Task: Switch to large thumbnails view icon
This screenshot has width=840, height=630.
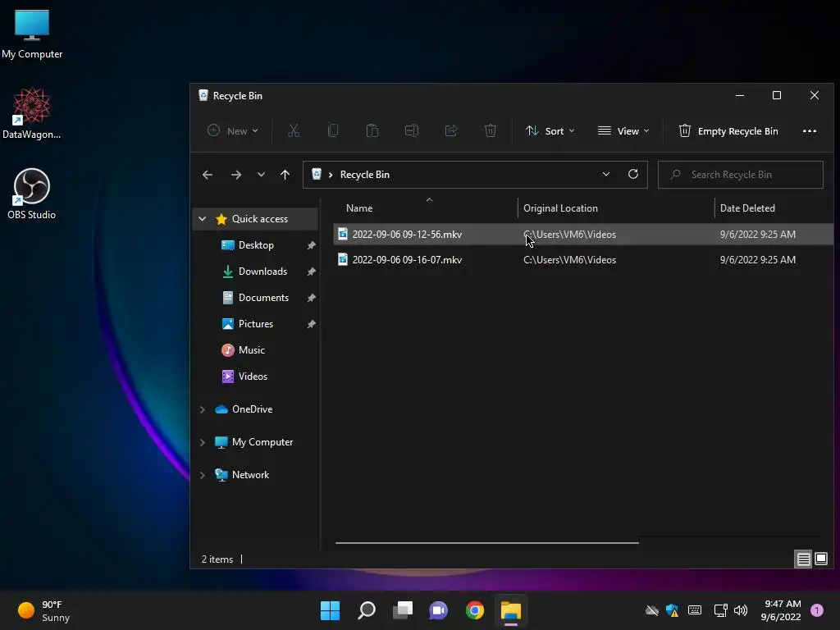Action: tap(821, 559)
